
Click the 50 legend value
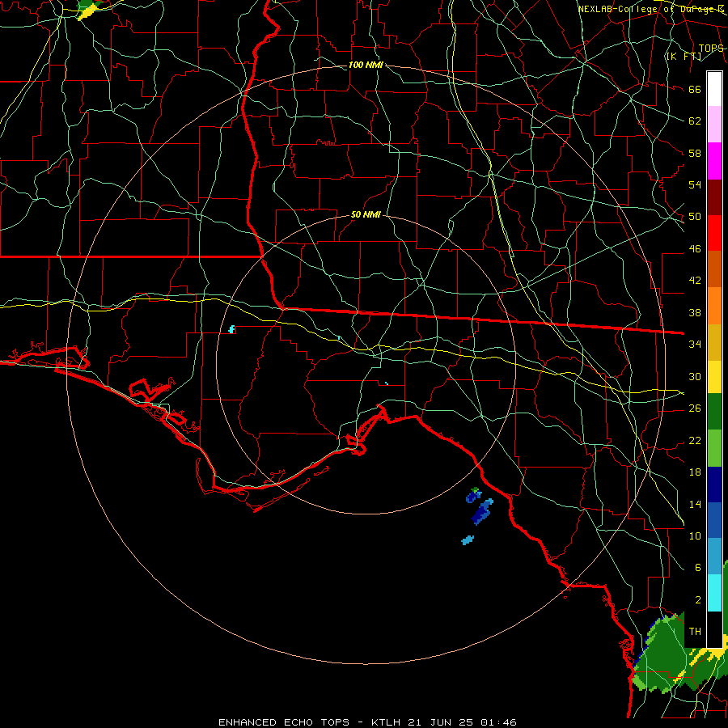coord(695,217)
